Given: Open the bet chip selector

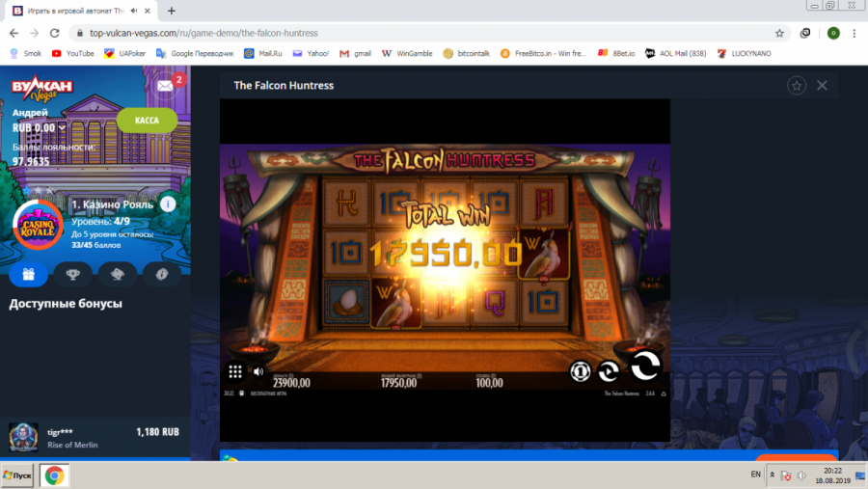Looking at the screenshot, I should (581, 370).
